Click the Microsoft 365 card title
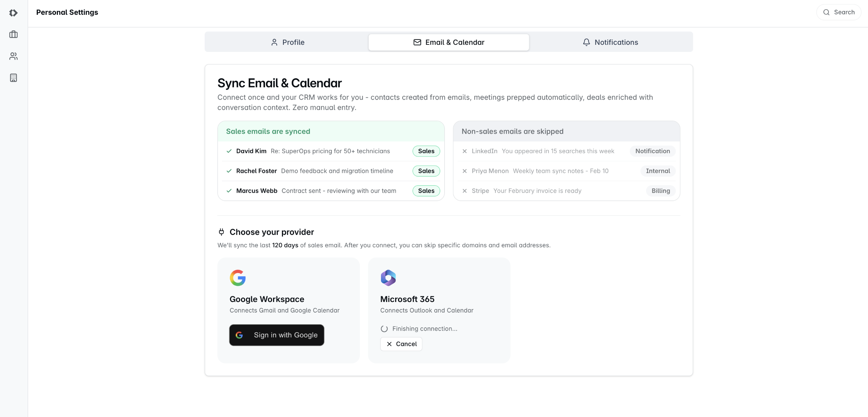This screenshot has height=417, width=868. click(x=407, y=299)
